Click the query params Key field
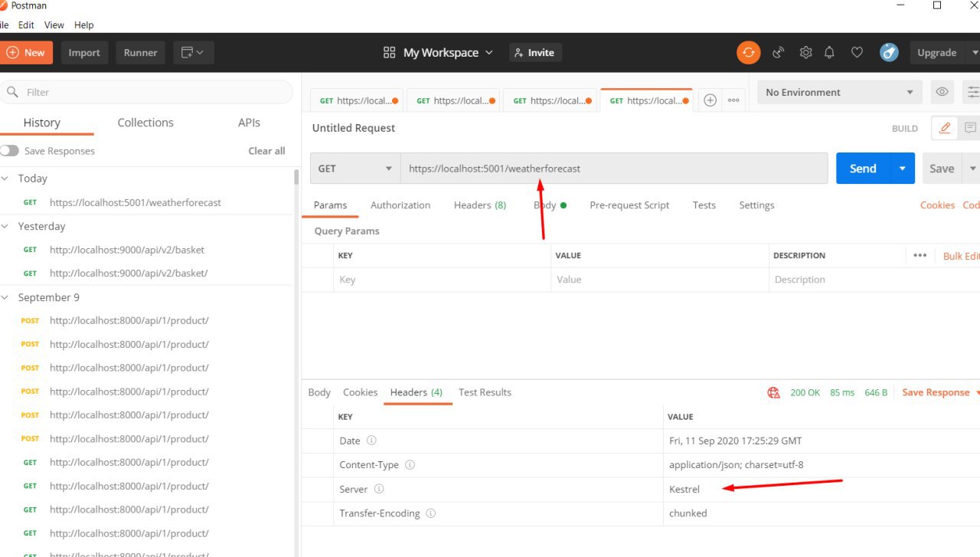Viewport: 980px width, 557px height. tap(443, 280)
